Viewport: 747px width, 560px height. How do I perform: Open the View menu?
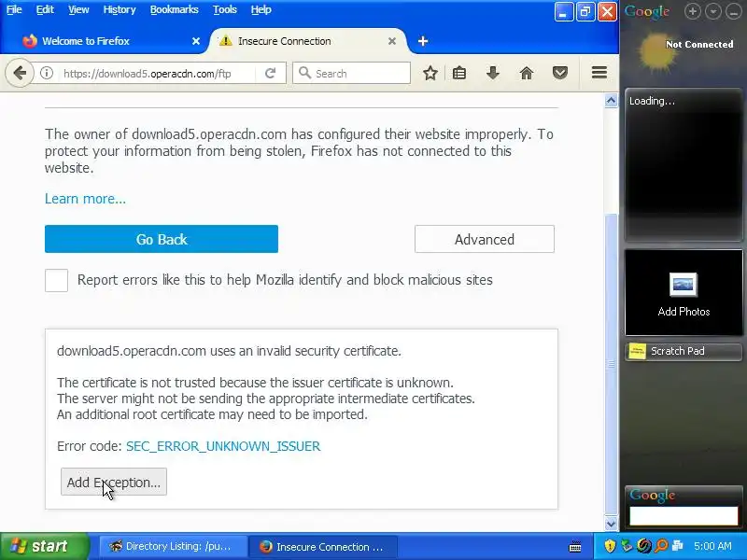coord(78,9)
